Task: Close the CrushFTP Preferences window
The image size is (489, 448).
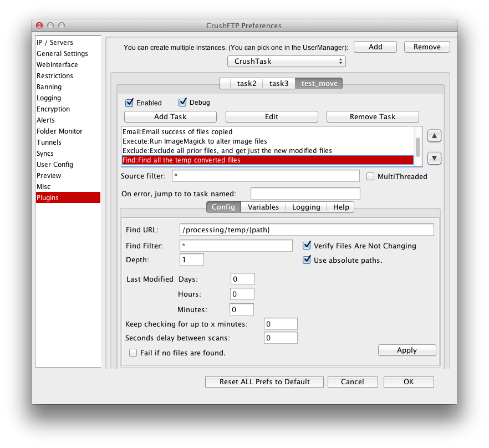Action: pos(39,26)
